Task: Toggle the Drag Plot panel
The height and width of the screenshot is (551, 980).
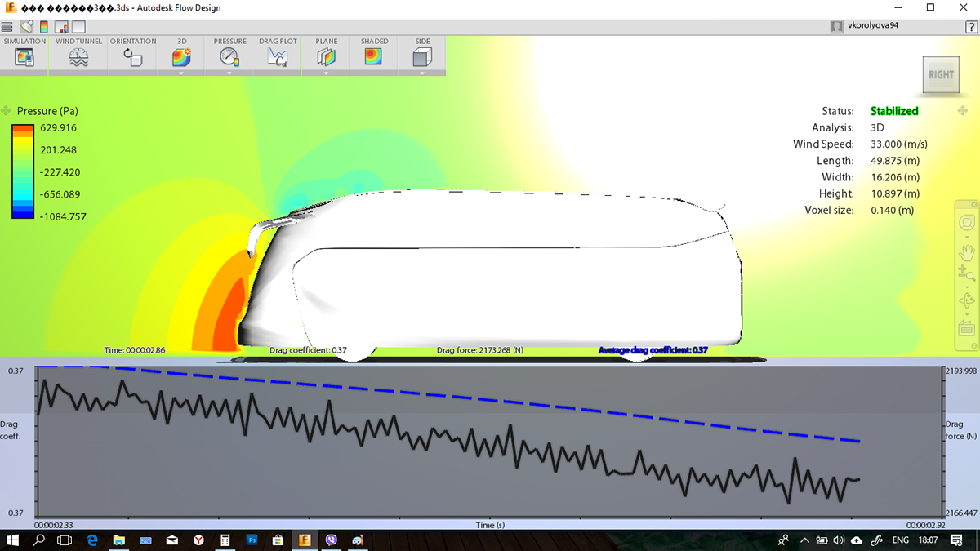Action: coord(277,57)
